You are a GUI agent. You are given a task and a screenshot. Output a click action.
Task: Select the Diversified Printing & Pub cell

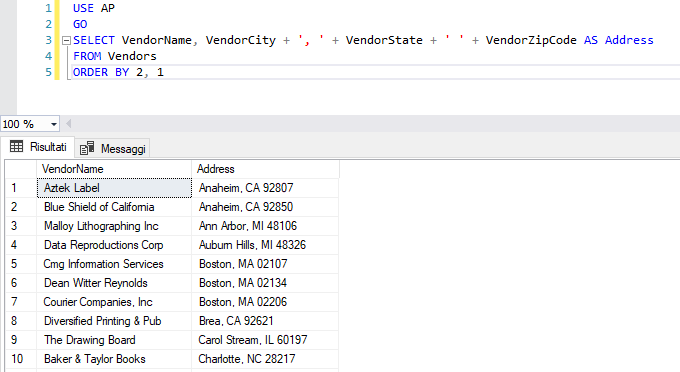(114, 321)
